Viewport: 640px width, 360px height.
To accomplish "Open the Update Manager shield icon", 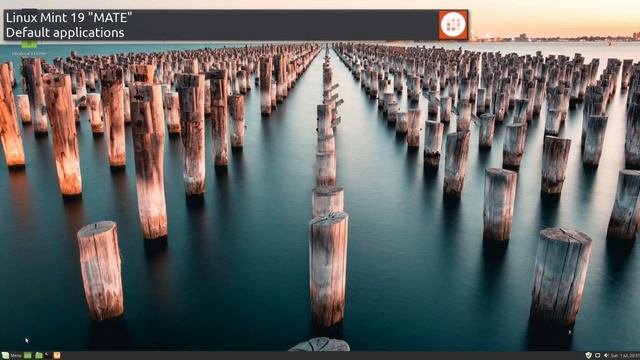I will pos(589,356).
